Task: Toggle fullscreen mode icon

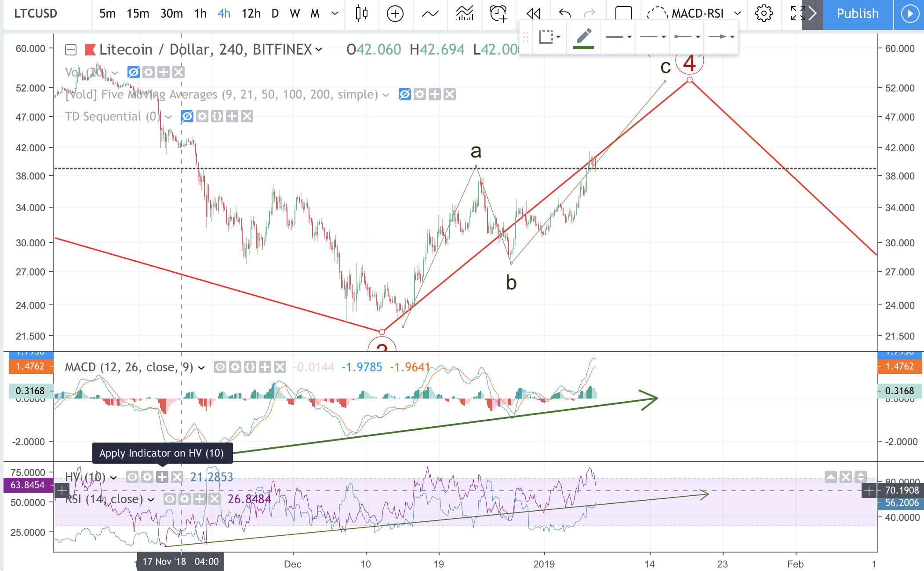Action: (x=797, y=14)
